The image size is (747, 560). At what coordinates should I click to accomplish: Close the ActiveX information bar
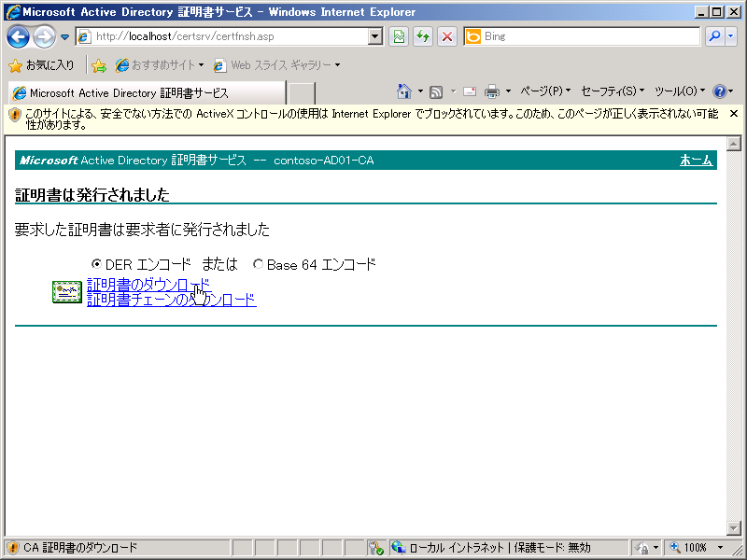pos(734,113)
